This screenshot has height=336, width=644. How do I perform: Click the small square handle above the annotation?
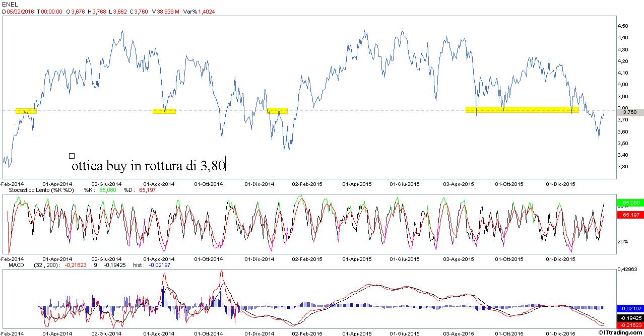[72, 156]
